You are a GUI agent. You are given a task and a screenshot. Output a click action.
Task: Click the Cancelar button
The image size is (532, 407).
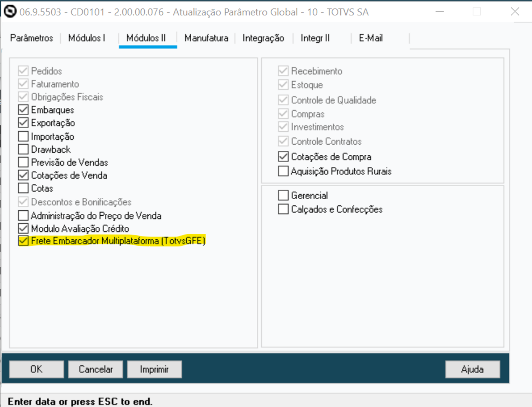click(95, 369)
